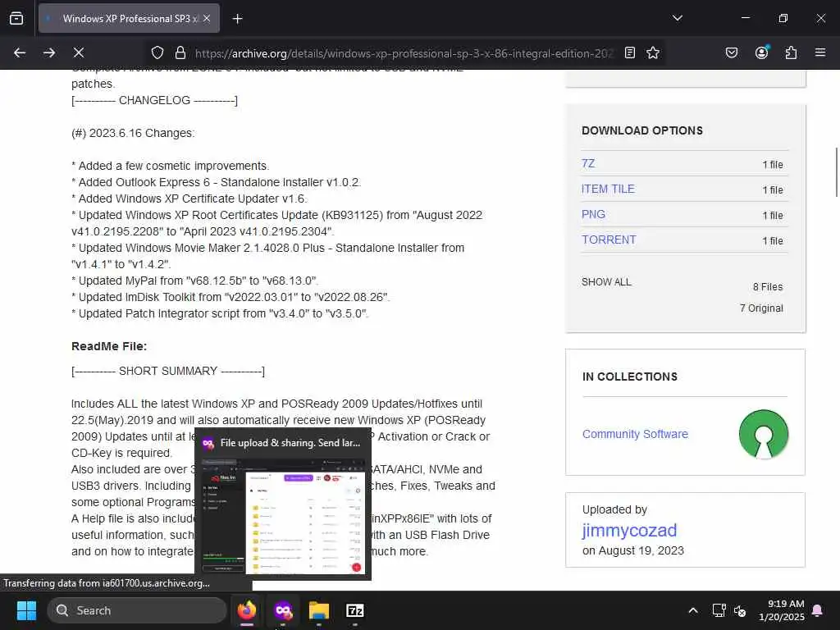
Task: Download the 7Z file option
Action: 588,163
